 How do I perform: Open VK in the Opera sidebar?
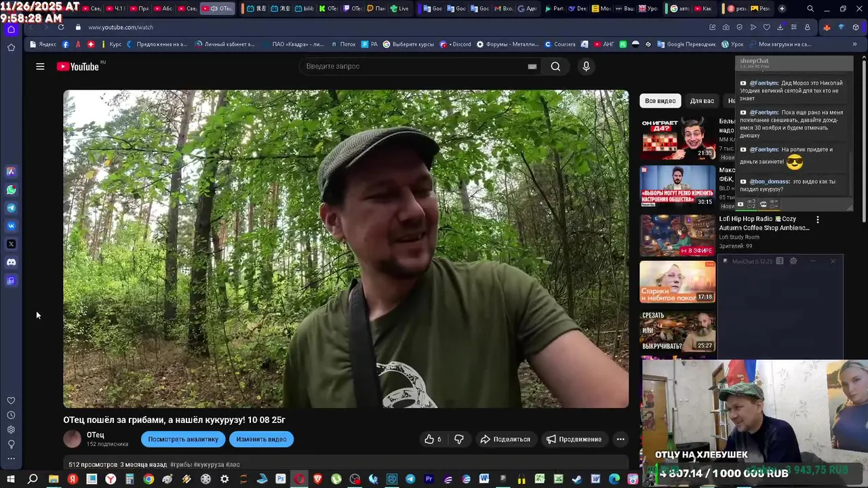pyautogui.click(x=11, y=226)
